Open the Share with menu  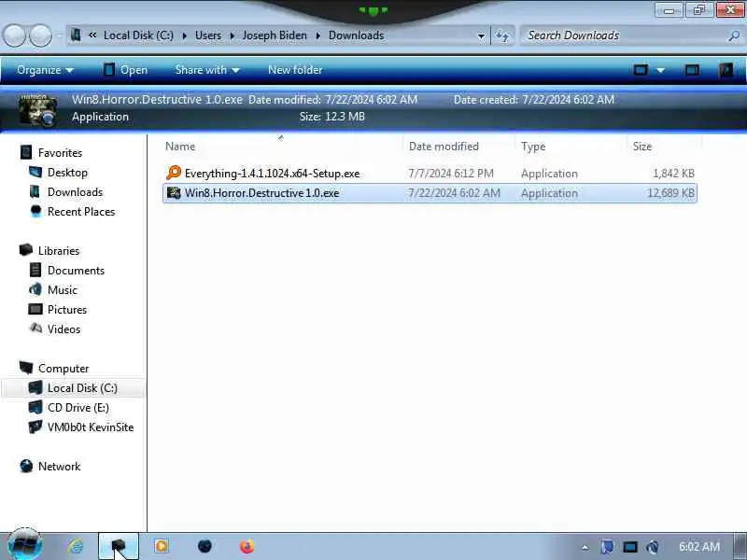[x=207, y=70]
